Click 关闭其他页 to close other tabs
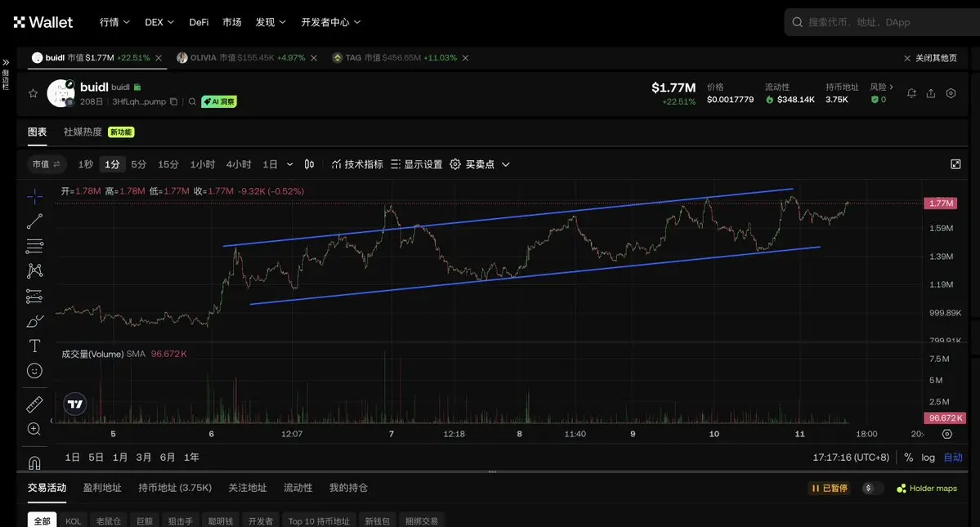The height and width of the screenshot is (527, 980). tap(931, 58)
